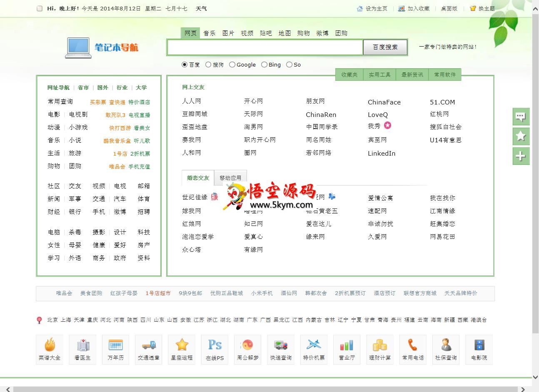
Task: Select the 百度 search engine radio
Action: pos(185,65)
